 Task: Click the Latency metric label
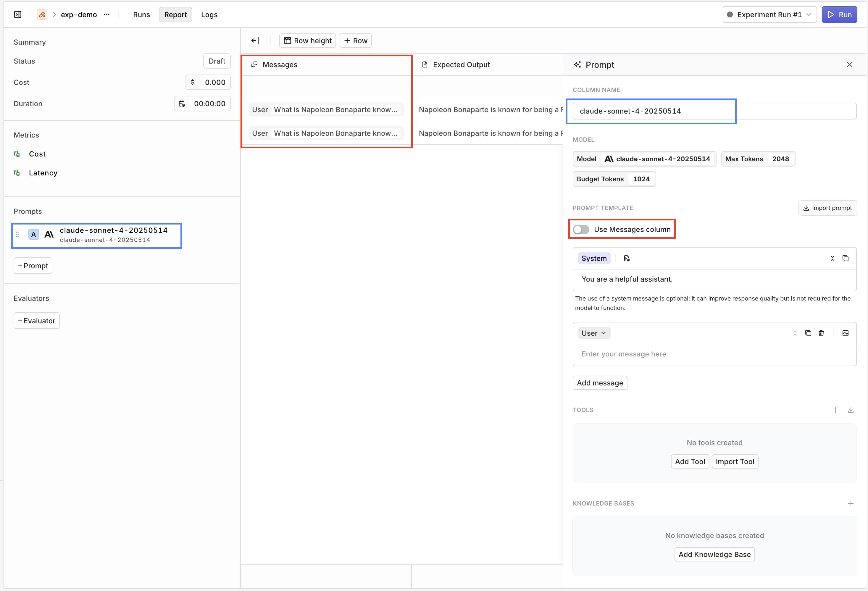point(43,173)
